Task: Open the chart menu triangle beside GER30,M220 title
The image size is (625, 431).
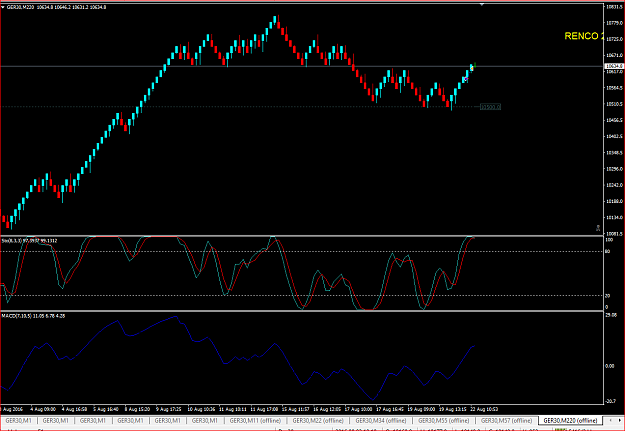Action: point(3,7)
